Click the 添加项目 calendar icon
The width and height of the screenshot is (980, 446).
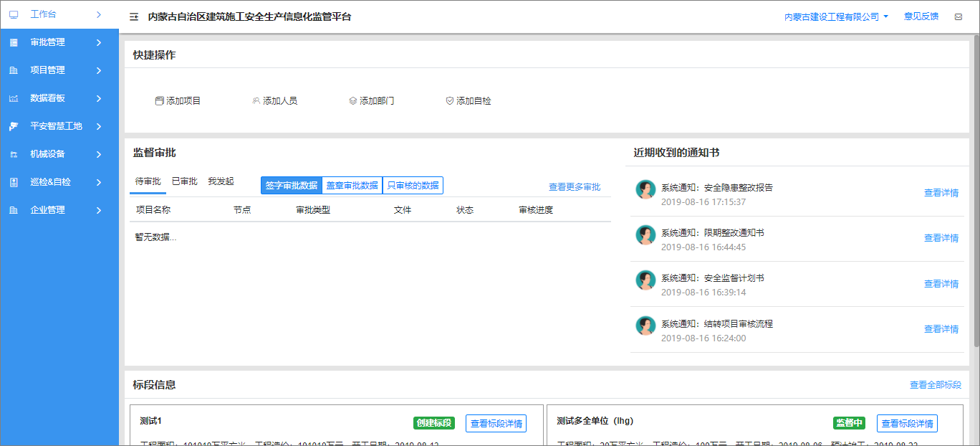point(159,101)
